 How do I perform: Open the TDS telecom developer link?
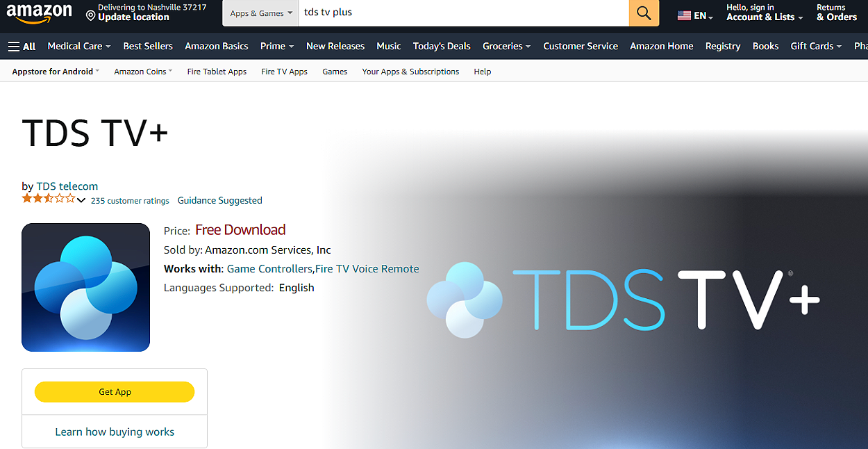tap(67, 186)
